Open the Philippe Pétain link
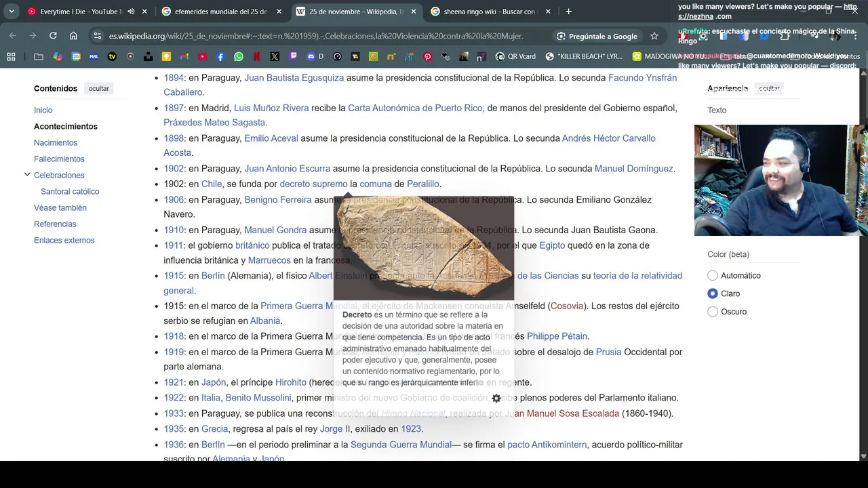The image size is (868, 488). [557, 336]
